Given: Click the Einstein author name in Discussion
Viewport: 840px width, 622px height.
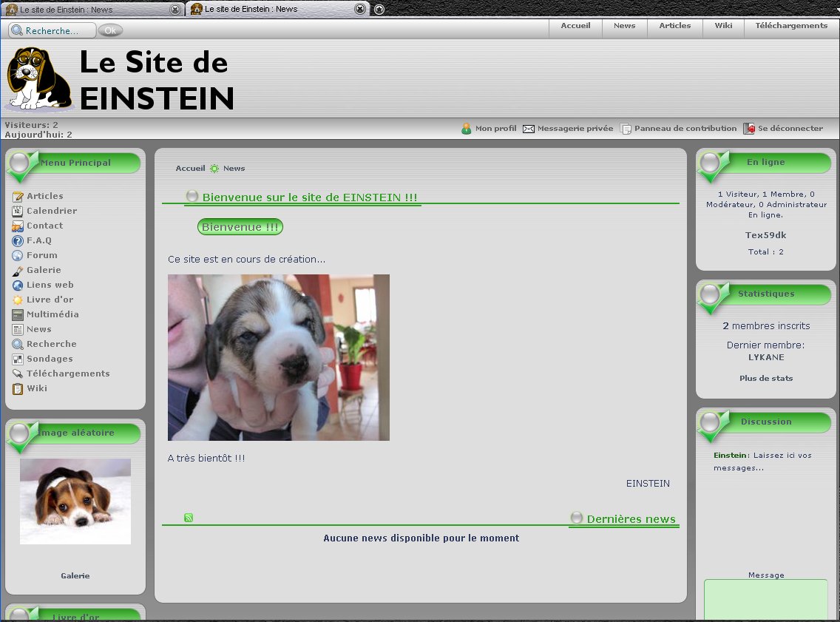Looking at the screenshot, I should coord(730,456).
